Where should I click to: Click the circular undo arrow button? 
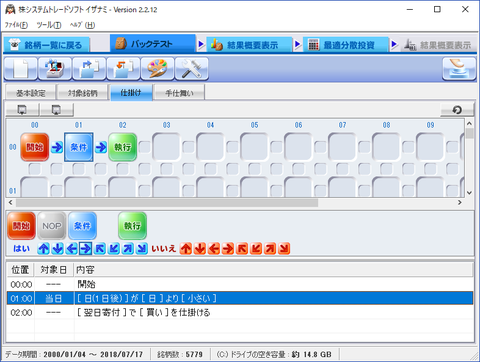[457, 109]
